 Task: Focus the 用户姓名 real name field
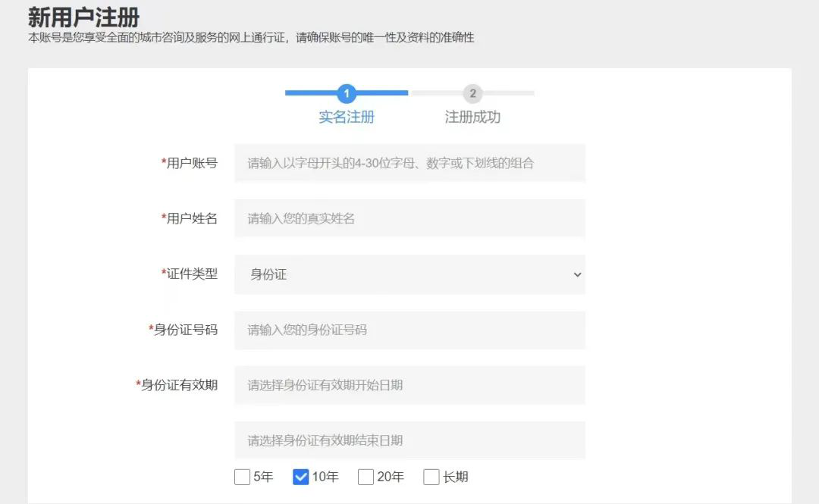[x=409, y=218]
